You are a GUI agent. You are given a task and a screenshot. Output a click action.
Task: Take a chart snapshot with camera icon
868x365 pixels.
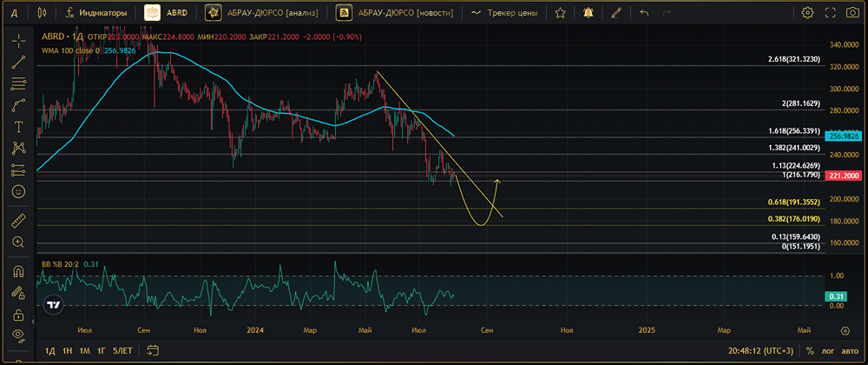(852, 13)
